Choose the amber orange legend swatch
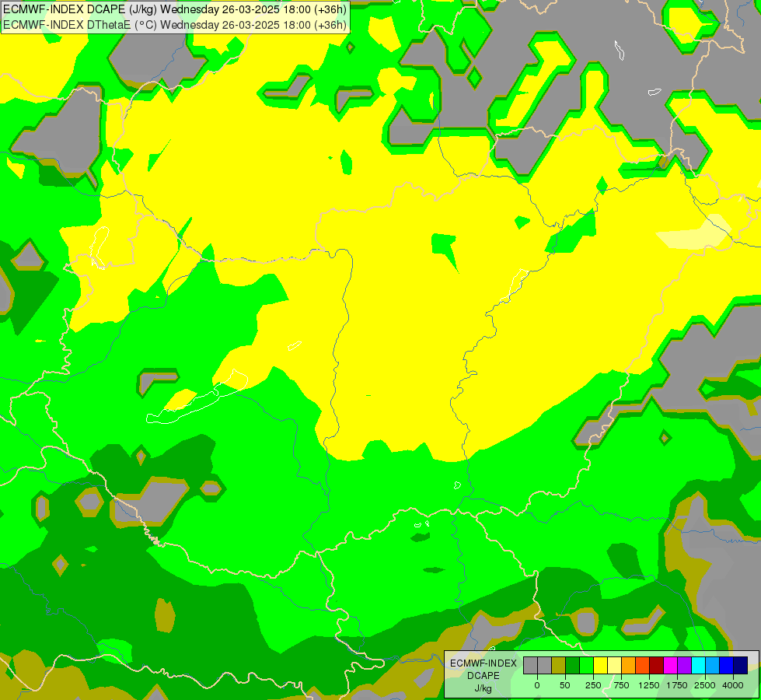 tap(629, 665)
